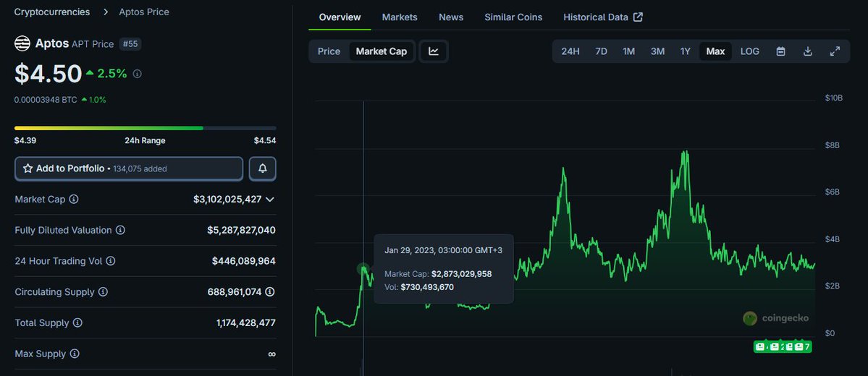868x376 pixels.
Task: Set the chart range to 24H
Action: tap(570, 51)
